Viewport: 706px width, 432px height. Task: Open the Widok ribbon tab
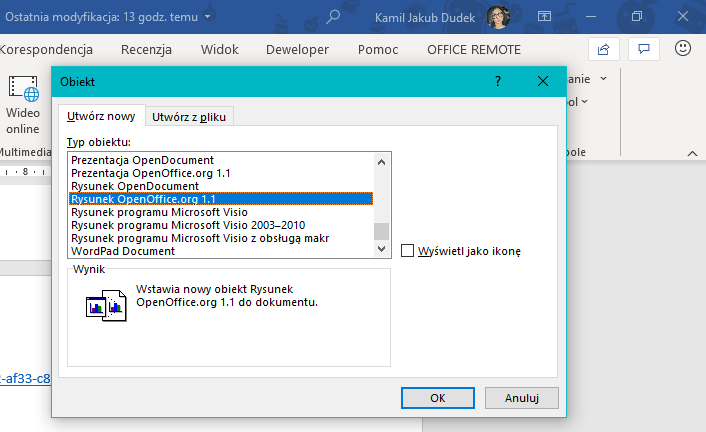tap(220, 50)
